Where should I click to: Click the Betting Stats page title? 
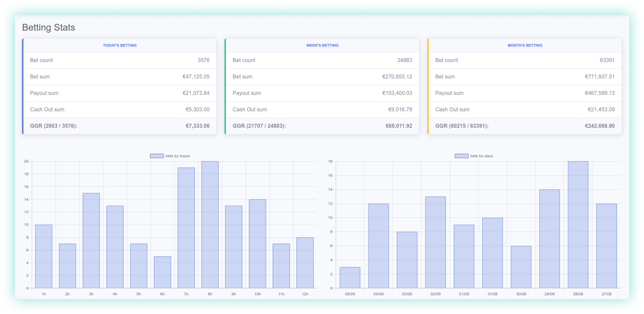pos(48,27)
